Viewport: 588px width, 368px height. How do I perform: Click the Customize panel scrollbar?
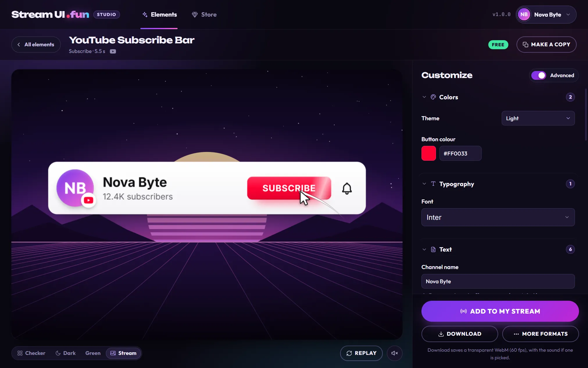[x=586, y=115]
